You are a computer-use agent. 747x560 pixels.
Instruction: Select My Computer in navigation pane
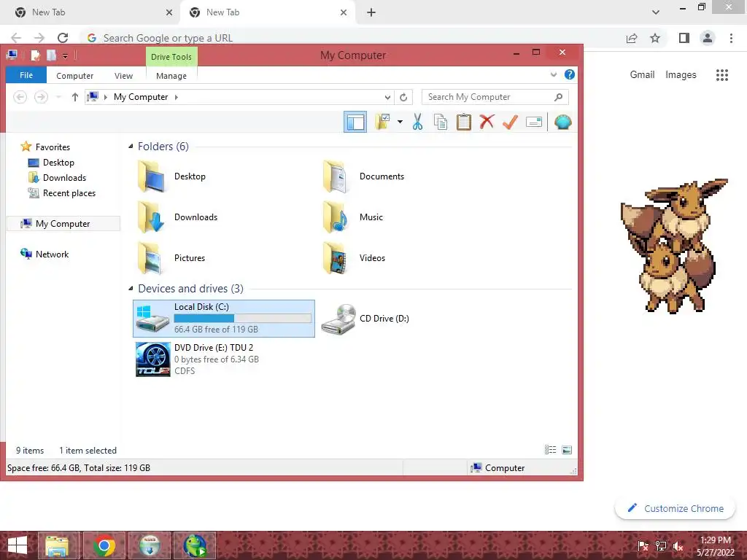63,223
